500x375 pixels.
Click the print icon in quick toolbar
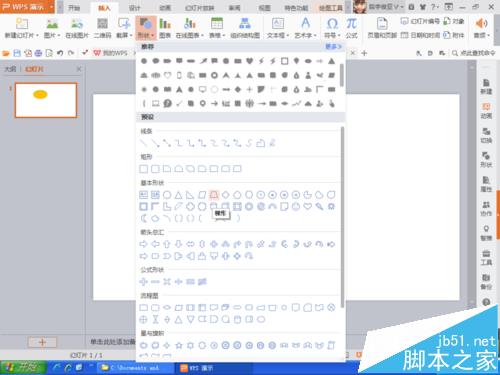tap(38, 53)
